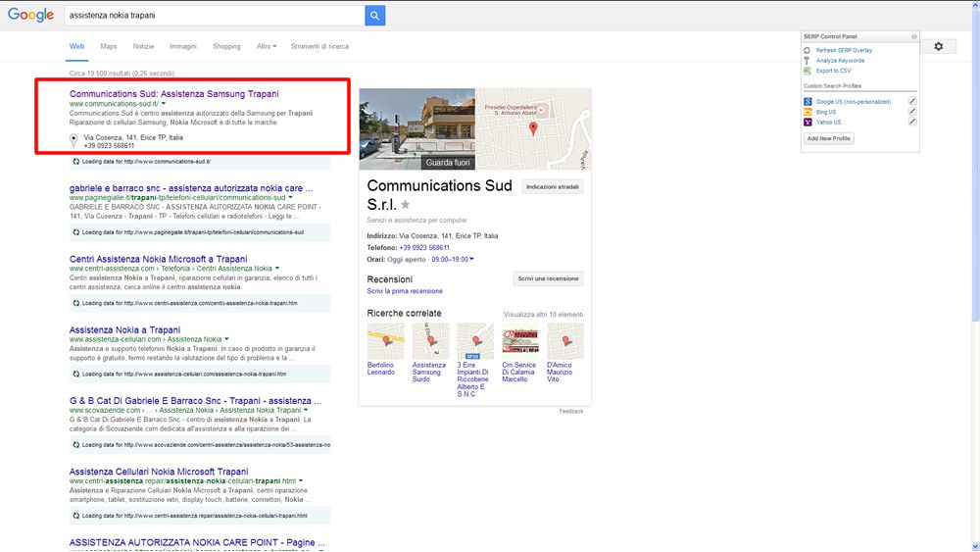980x552 pixels.
Task: Click the search box containing assistenza nokia trapani
Action: click(x=215, y=16)
